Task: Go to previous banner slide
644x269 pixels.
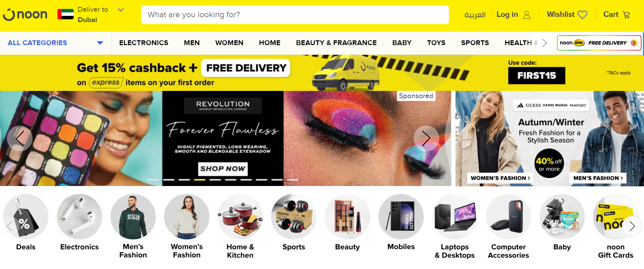Action: pos(20,138)
